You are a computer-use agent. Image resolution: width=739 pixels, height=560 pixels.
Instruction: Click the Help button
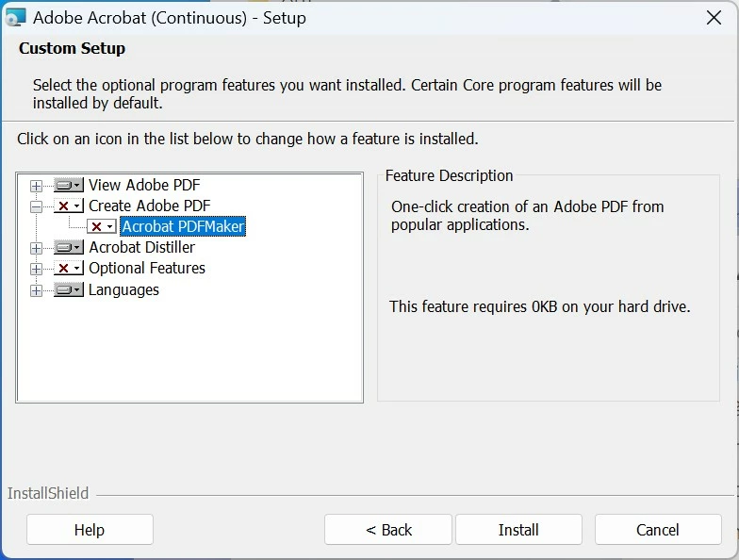pos(90,530)
